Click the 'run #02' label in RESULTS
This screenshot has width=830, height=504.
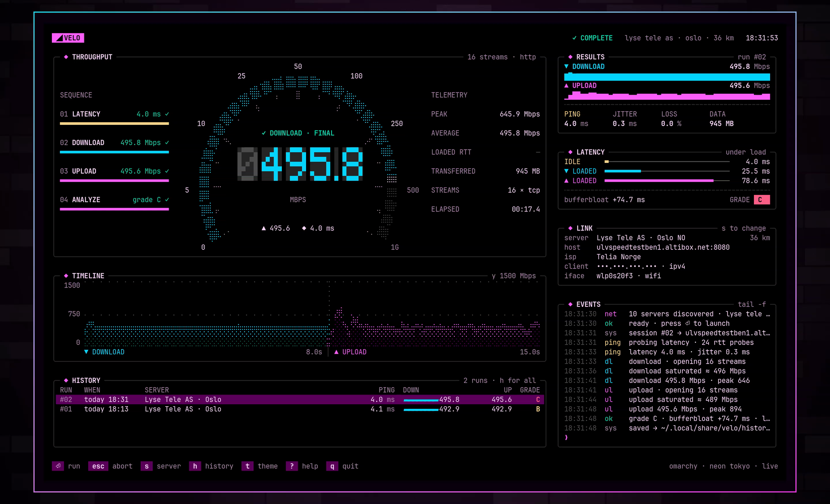click(752, 57)
